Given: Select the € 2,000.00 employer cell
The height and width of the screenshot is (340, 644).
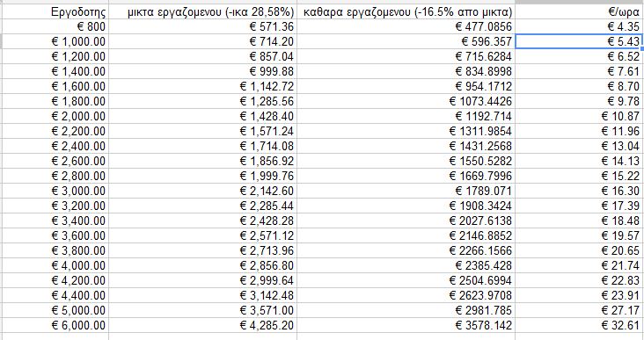Looking at the screenshot, I should pos(55,117).
